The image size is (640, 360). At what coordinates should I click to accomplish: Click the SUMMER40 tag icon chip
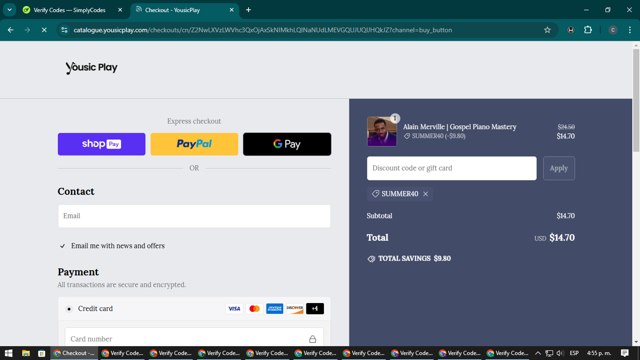(x=375, y=194)
